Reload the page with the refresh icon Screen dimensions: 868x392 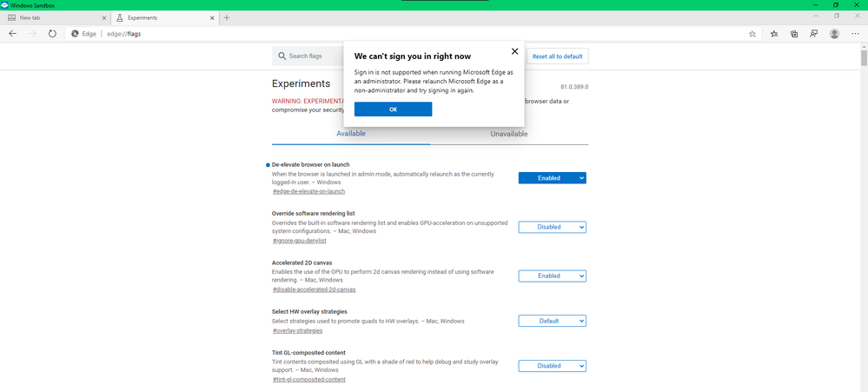[53, 34]
